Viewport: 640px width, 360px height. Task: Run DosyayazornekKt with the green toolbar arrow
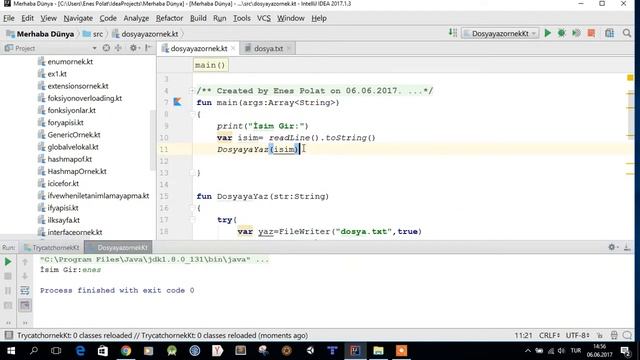click(548, 33)
